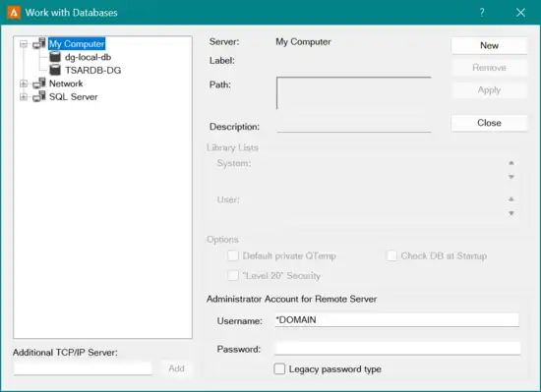Image resolution: width=541 pixels, height=392 pixels.
Task: Focus the Password field
Action: tap(396, 349)
